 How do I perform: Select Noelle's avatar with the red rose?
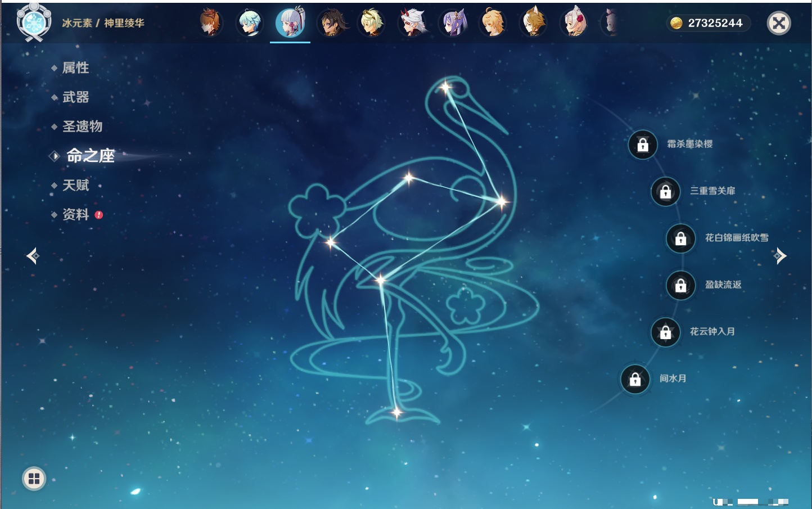tap(574, 23)
